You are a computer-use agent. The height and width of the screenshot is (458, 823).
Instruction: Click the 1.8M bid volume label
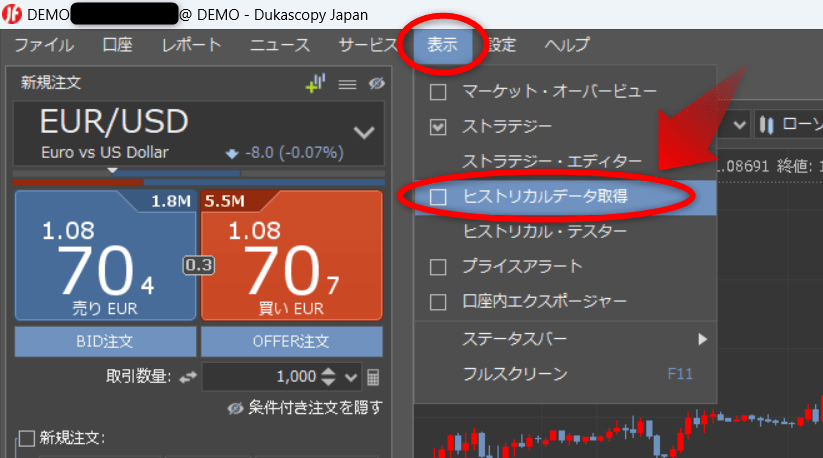pos(171,201)
